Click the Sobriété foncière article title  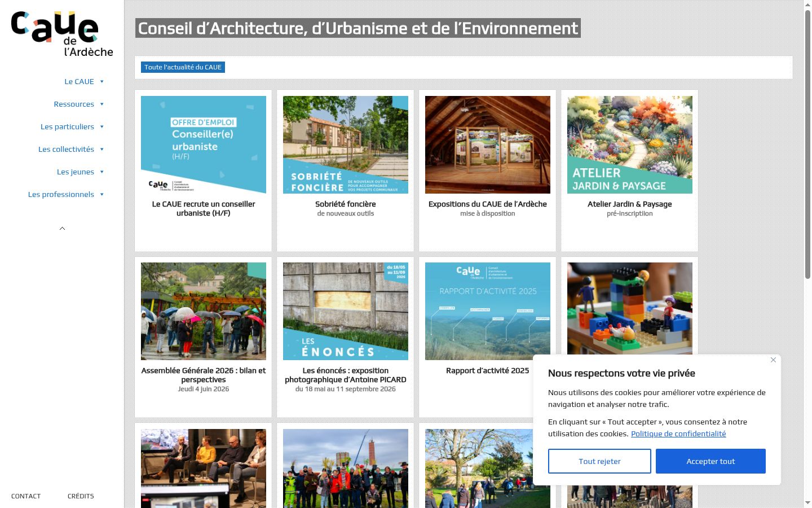tap(346, 204)
